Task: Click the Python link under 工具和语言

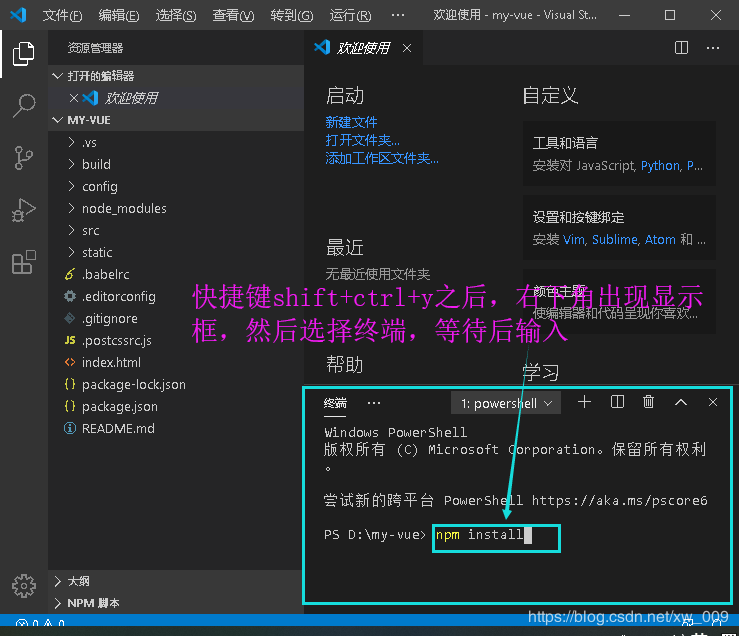Action: point(660,166)
